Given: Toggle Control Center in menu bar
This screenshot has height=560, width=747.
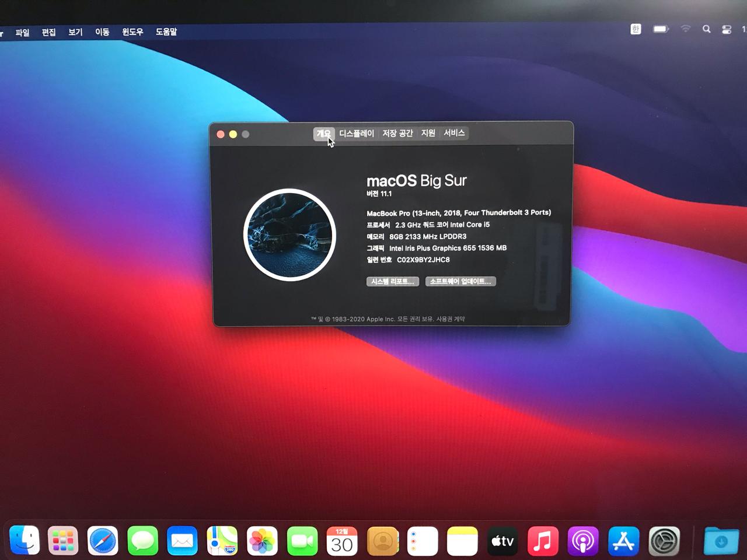Looking at the screenshot, I should [727, 29].
